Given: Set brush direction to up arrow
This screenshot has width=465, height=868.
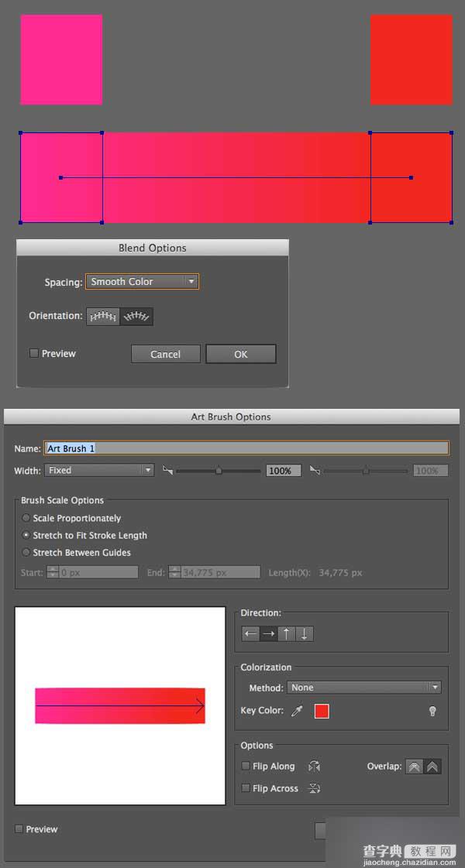Looking at the screenshot, I should [287, 634].
